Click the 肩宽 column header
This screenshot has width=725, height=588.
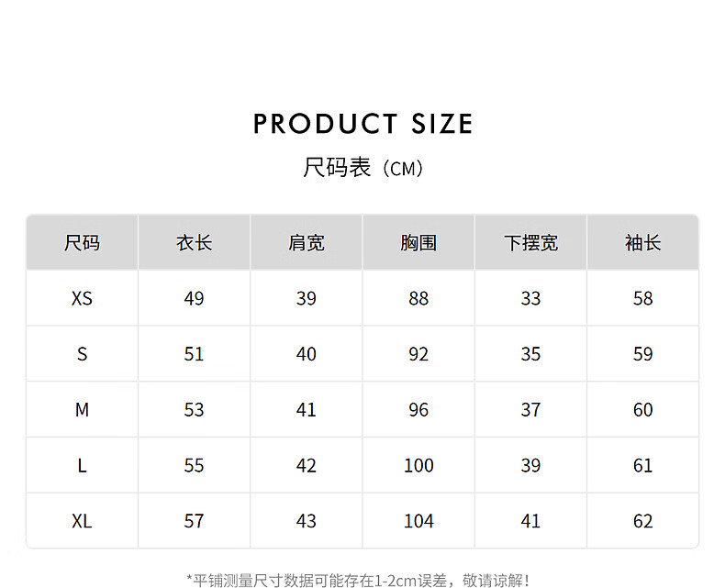tap(307, 243)
